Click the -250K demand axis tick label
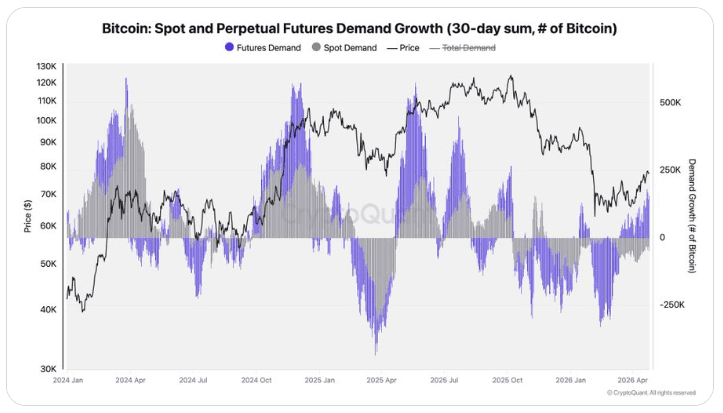This screenshot has width=723, height=413. pos(671,305)
